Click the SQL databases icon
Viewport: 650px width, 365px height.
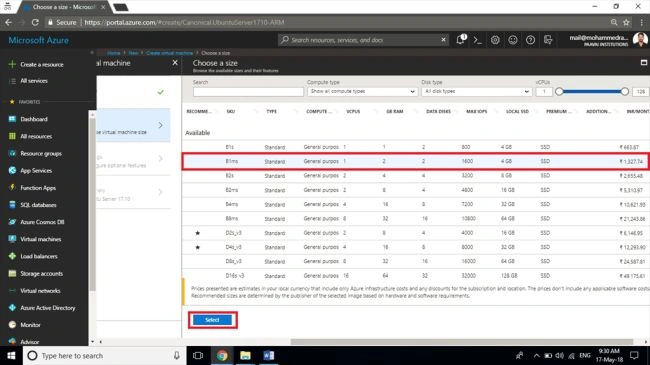pos(12,205)
